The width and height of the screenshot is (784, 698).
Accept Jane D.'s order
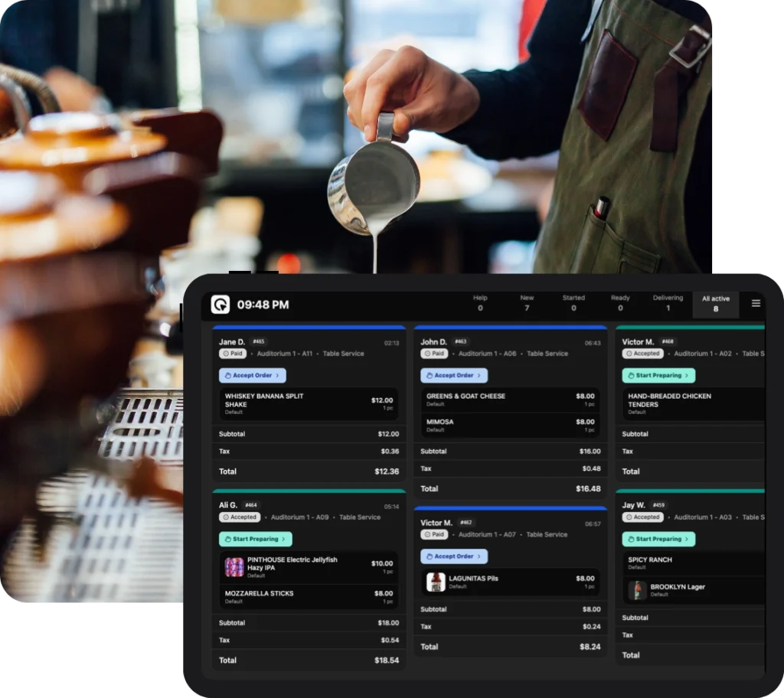[x=252, y=376]
